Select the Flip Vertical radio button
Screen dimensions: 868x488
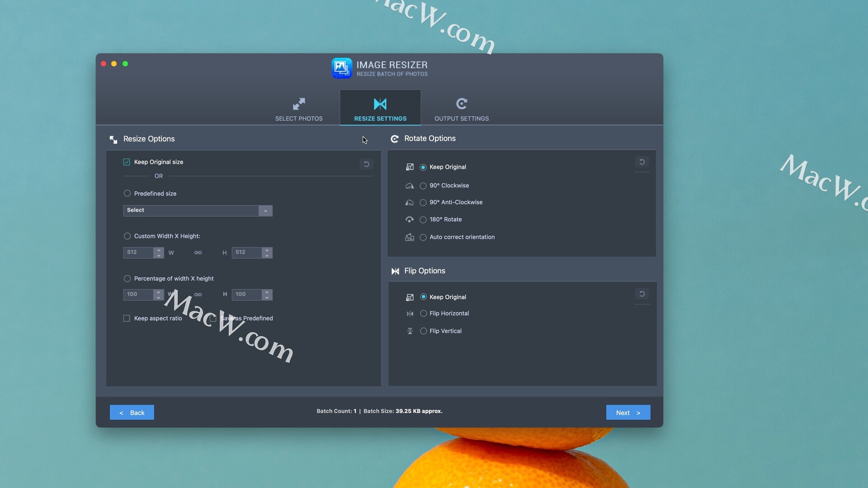click(424, 331)
